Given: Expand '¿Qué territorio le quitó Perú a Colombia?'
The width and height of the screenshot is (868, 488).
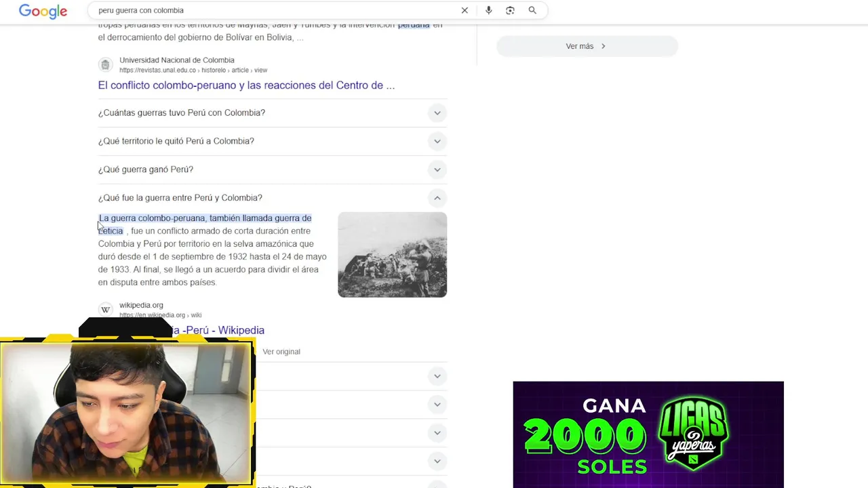Looking at the screenshot, I should pos(272,141).
